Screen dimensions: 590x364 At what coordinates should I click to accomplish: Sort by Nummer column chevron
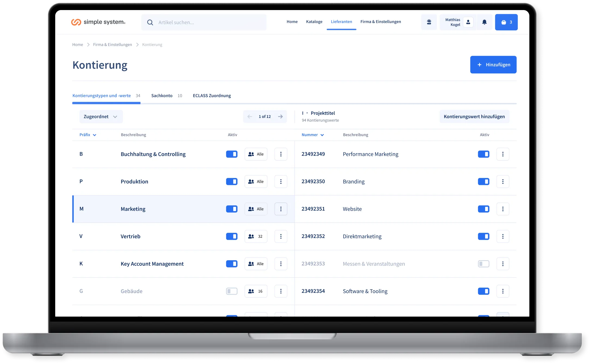point(322,135)
